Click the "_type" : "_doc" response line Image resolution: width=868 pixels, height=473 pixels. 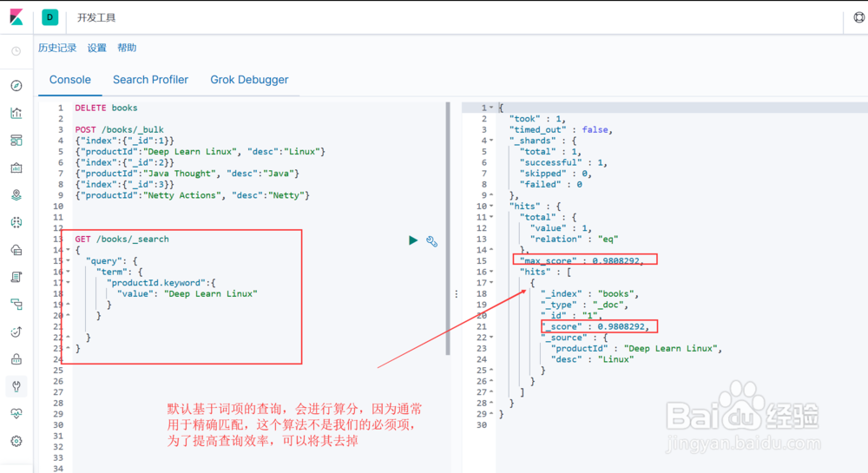tap(584, 305)
